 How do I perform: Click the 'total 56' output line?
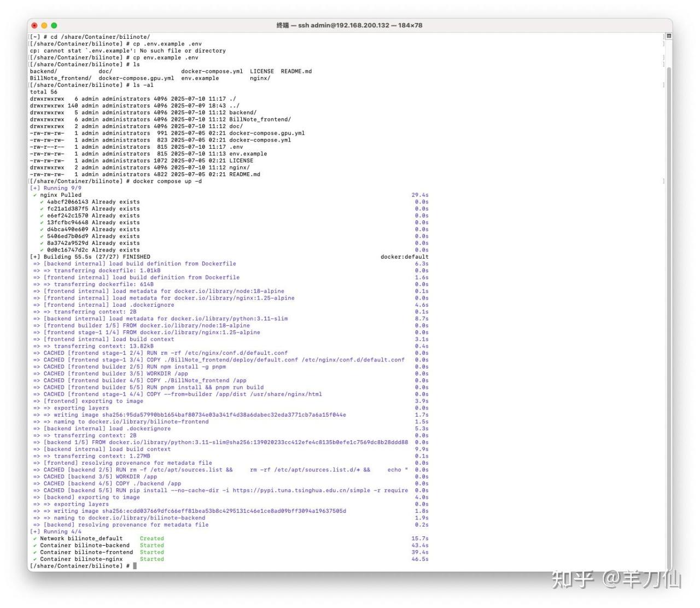tap(43, 92)
